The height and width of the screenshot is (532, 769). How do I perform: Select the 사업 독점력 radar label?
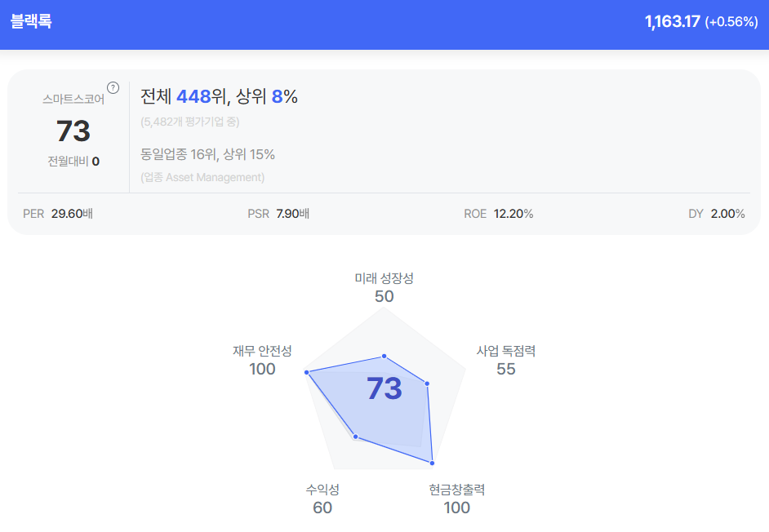(506, 351)
